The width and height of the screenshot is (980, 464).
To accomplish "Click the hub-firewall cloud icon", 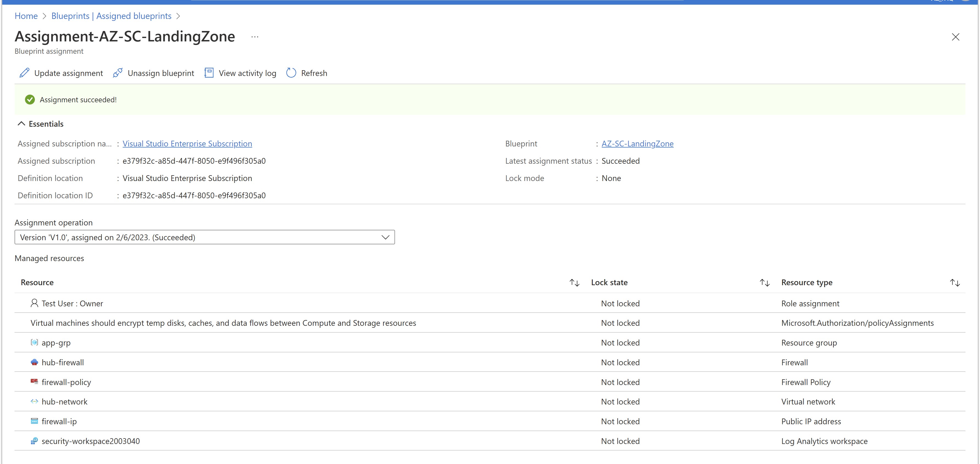I will point(34,362).
